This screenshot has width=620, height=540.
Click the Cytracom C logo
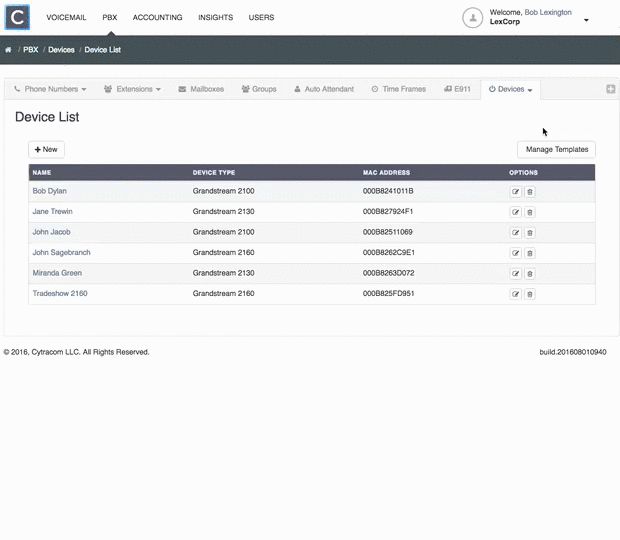(17, 17)
